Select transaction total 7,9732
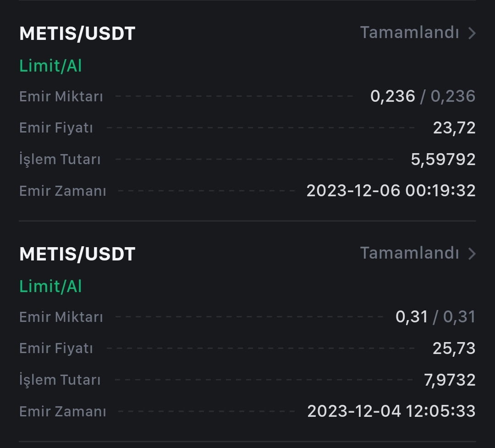The width and height of the screenshot is (495, 448). pos(450,380)
